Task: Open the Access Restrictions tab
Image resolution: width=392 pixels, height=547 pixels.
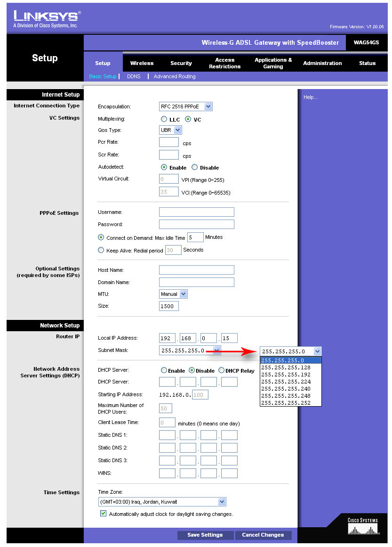Action: click(225, 63)
